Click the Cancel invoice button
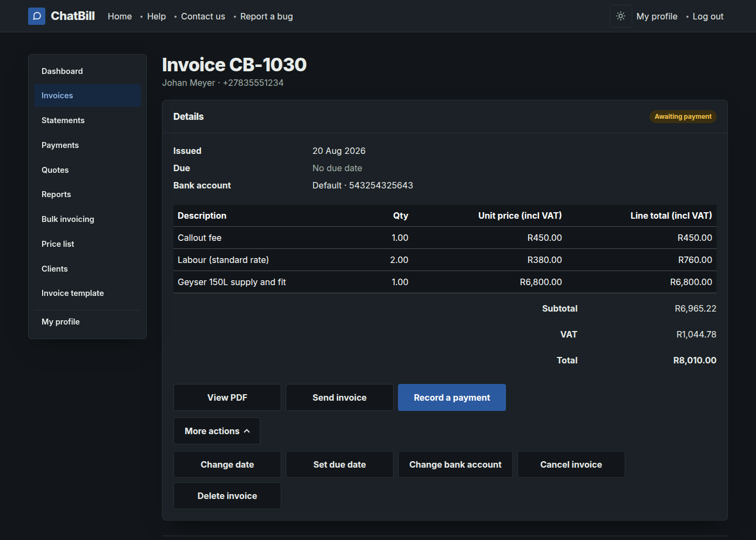The image size is (756, 540). click(x=571, y=464)
